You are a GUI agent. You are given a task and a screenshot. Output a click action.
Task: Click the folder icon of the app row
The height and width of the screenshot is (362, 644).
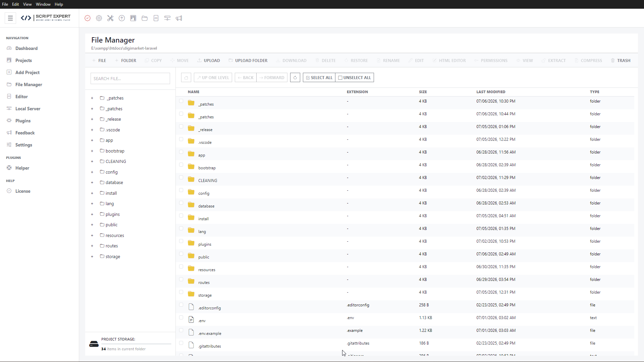(x=191, y=154)
